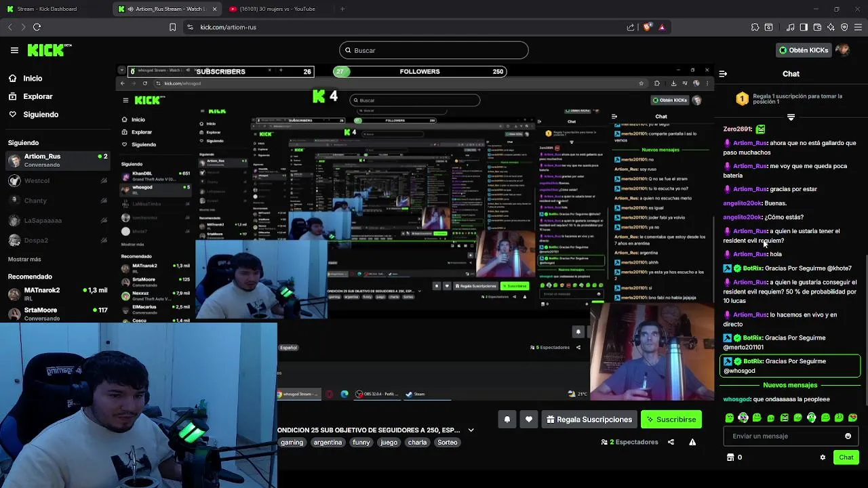Click the angry green emote
The width and height of the screenshot is (868, 488).
point(785,418)
